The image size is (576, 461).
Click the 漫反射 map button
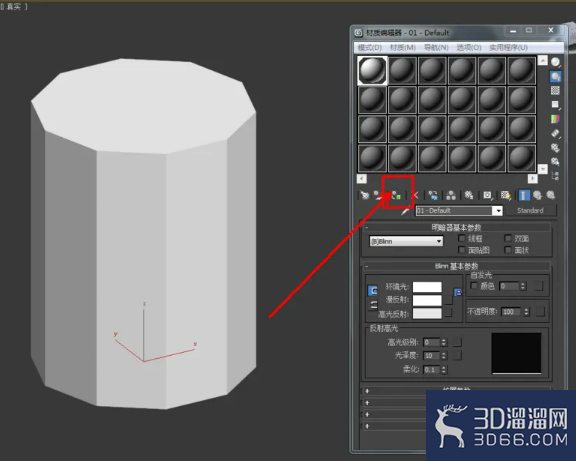tap(448, 300)
